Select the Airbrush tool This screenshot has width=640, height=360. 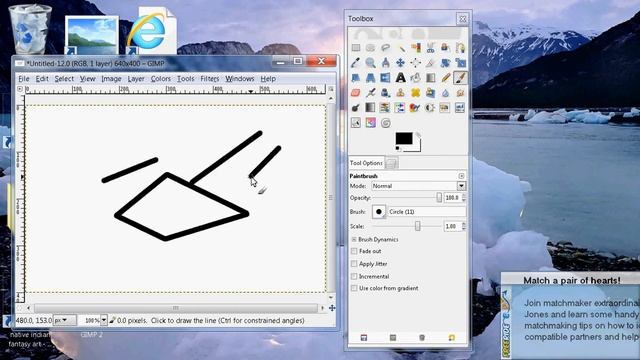point(370,93)
